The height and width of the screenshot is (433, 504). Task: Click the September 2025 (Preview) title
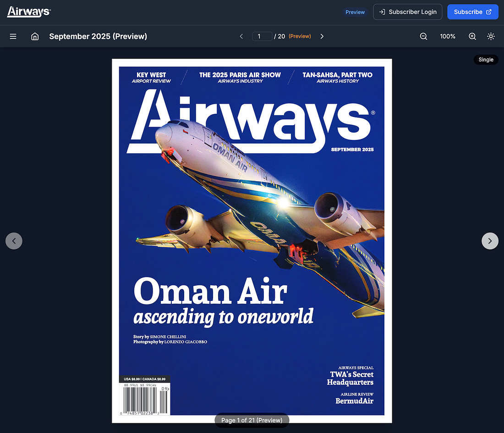click(98, 36)
